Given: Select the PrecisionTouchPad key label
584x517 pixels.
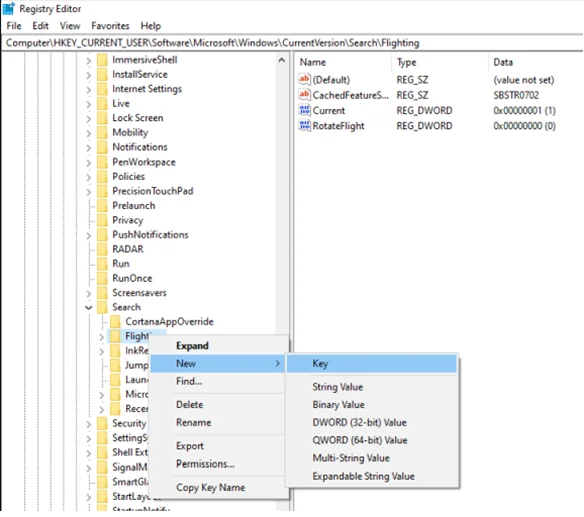Looking at the screenshot, I should (x=153, y=191).
